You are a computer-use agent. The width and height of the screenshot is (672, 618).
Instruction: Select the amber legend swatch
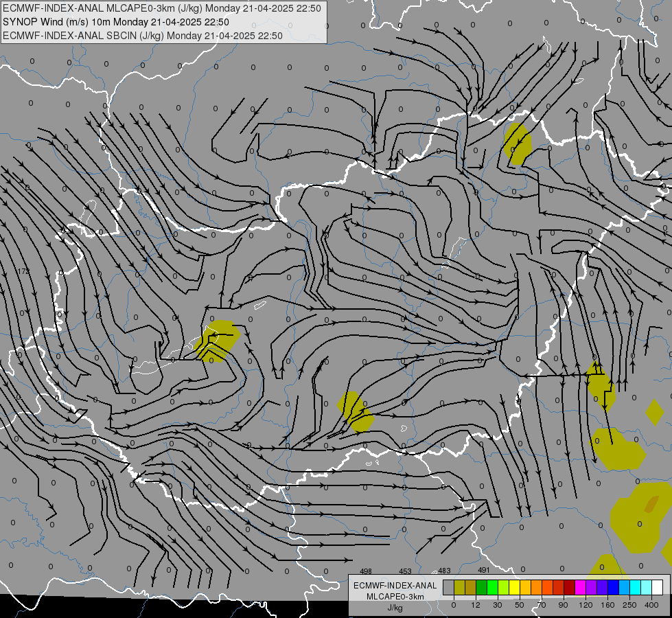(525, 587)
